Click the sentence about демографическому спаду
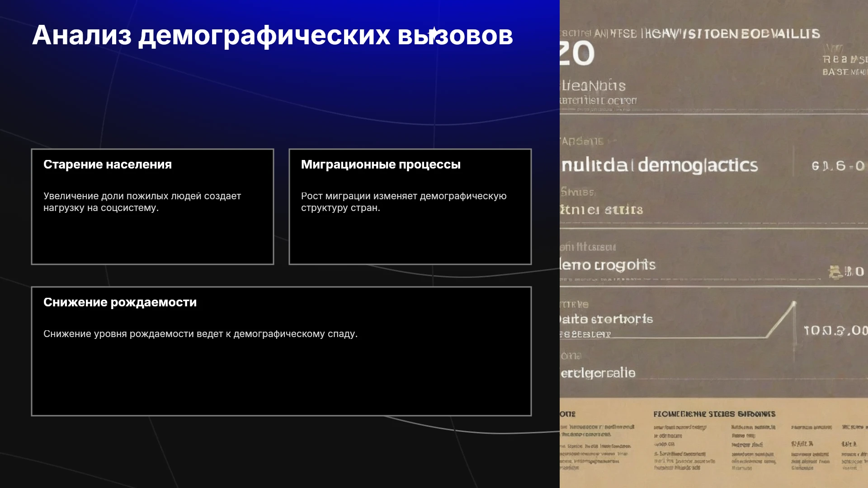This screenshot has height=488, width=868. [x=200, y=334]
